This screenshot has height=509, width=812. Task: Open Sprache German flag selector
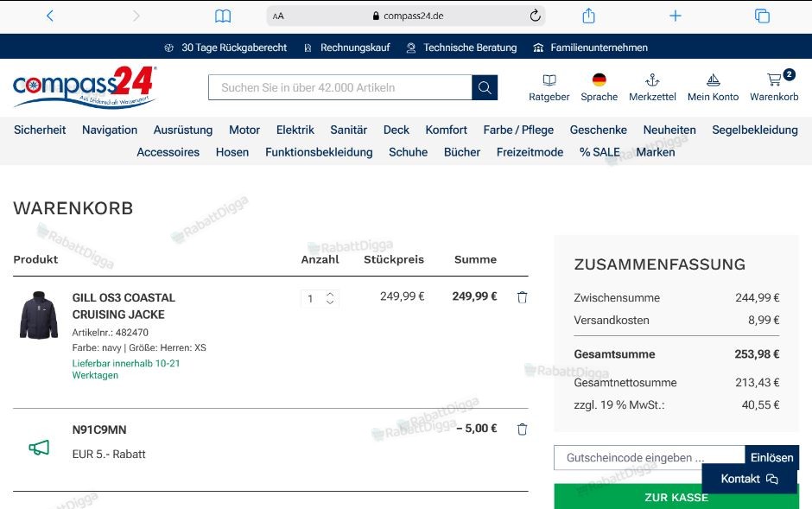pyautogui.click(x=599, y=80)
